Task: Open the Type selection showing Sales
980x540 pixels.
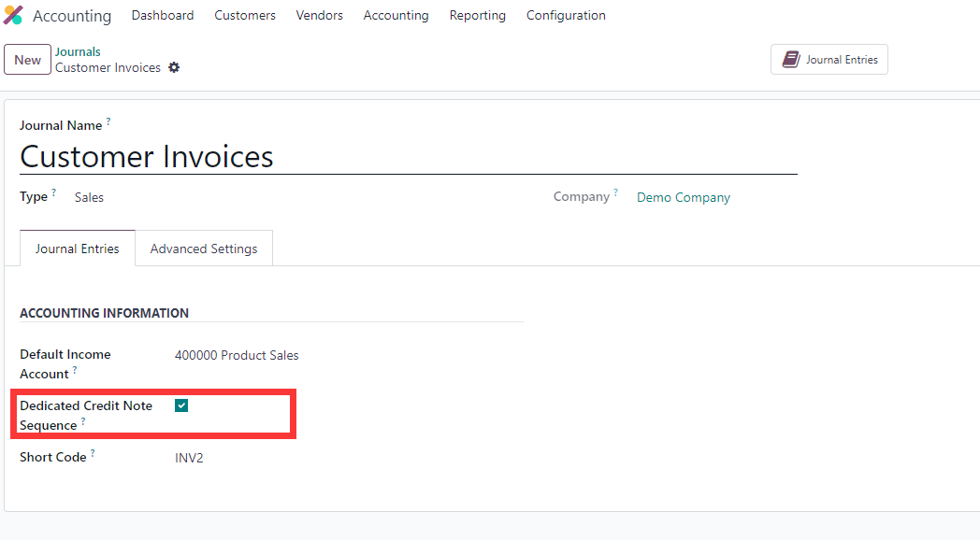Action: [90, 197]
